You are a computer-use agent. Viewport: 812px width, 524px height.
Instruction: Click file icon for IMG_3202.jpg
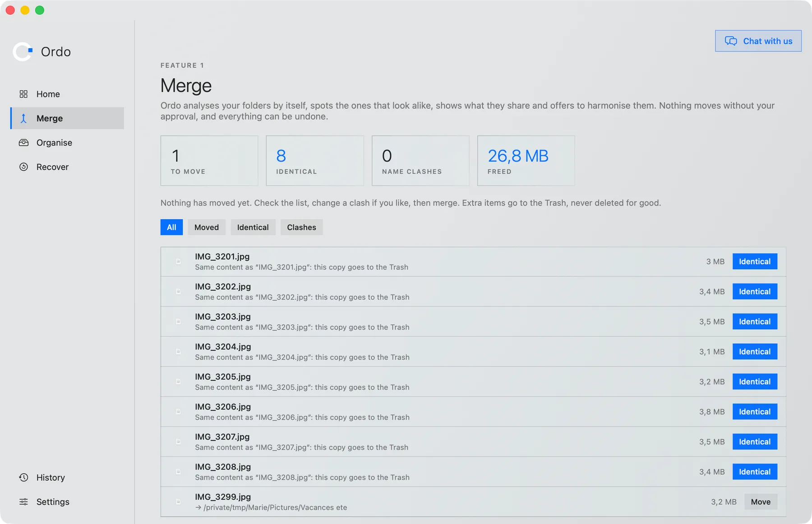pos(178,292)
